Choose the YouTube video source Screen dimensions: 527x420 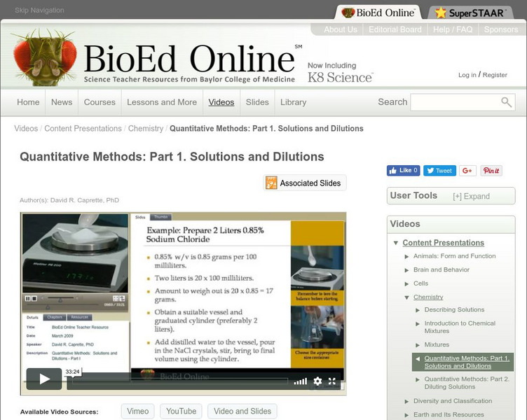click(x=181, y=412)
